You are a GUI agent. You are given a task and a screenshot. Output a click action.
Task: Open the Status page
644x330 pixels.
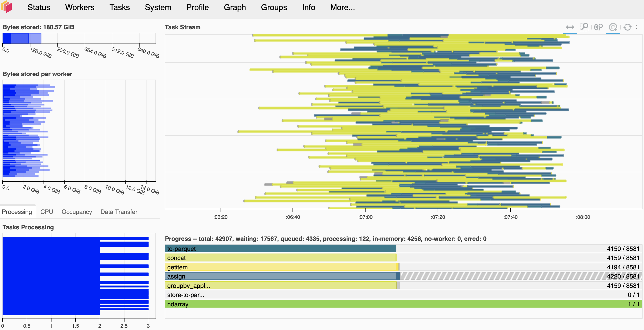pos(39,7)
